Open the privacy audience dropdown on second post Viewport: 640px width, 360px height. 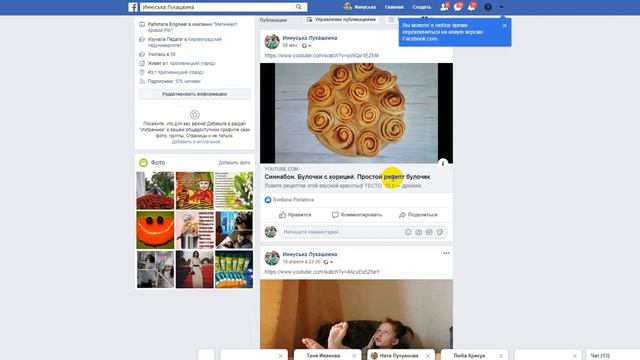click(x=328, y=262)
